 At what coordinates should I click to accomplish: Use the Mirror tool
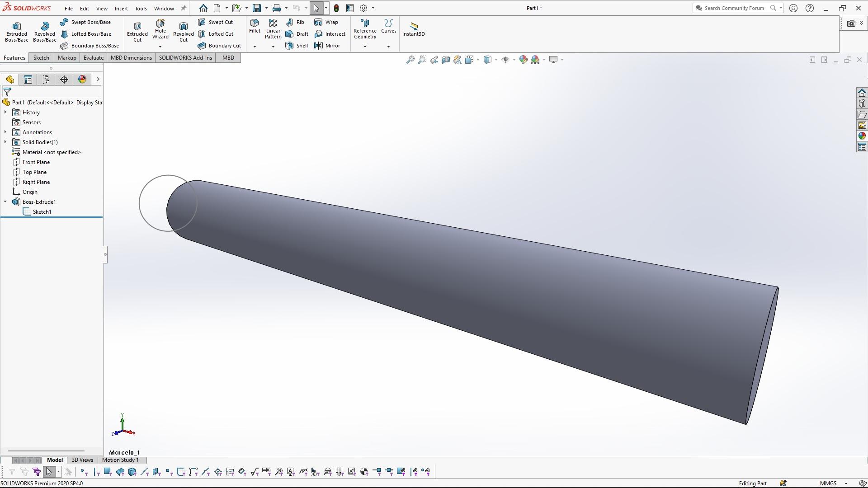tap(327, 46)
